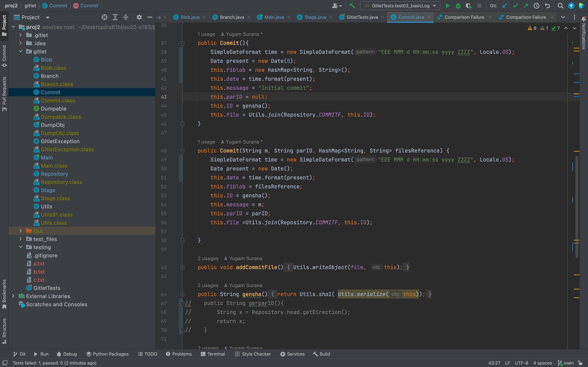The width and height of the screenshot is (588, 367).
Task: Click the main git branch widget
Action: coord(566,363)
